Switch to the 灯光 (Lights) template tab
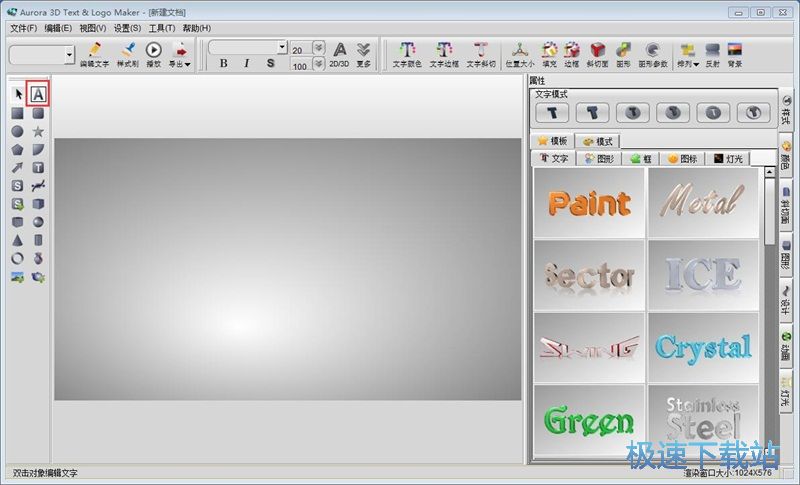Screen dimensions: 800x485 (728, 159)
